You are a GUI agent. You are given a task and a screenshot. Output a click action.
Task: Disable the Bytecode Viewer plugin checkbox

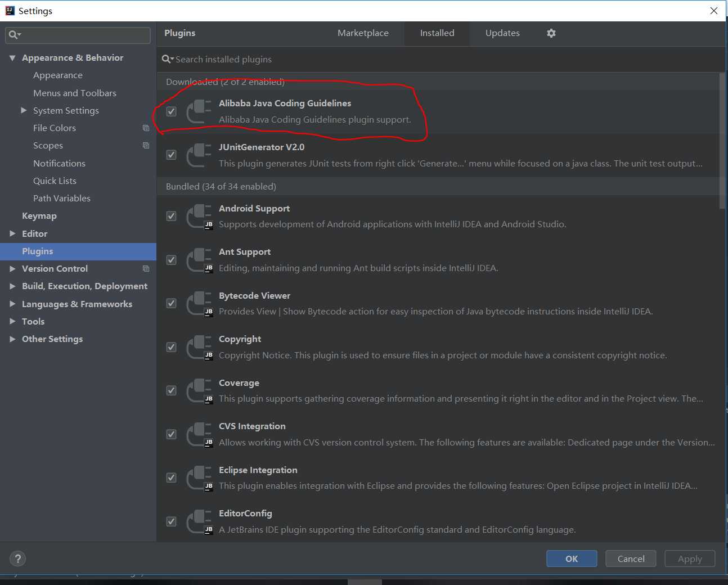[172, 303]
